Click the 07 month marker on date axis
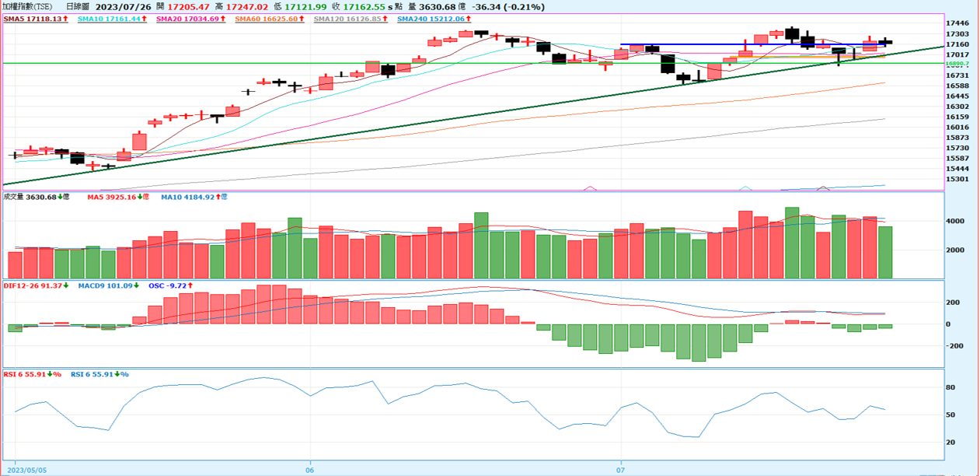 click(621, 470)
